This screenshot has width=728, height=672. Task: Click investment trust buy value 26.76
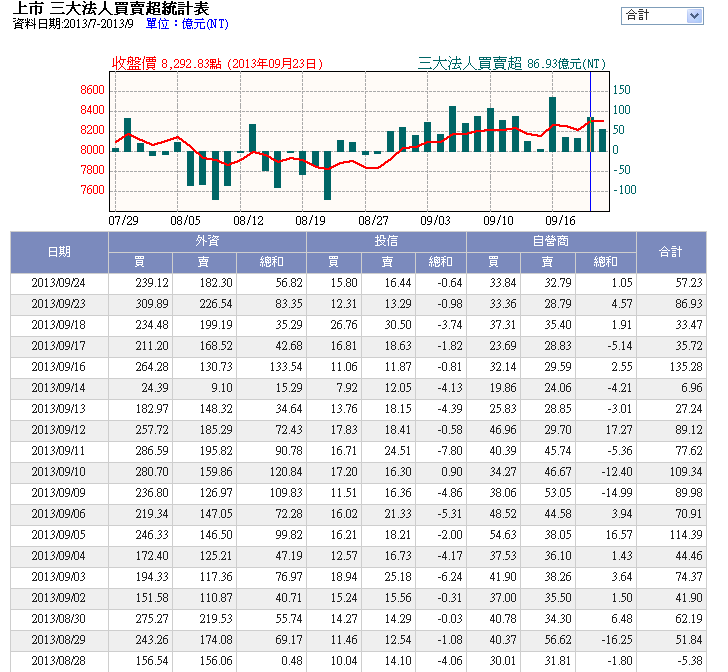pos(344,325)
